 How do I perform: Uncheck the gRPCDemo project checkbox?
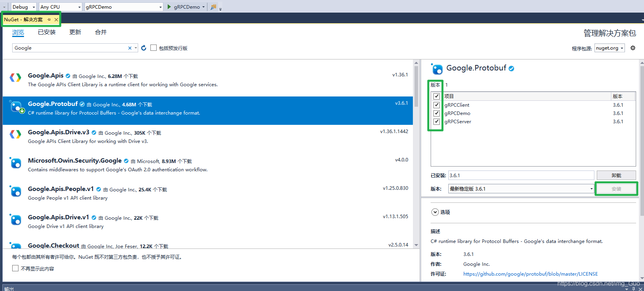coord(437,113)
